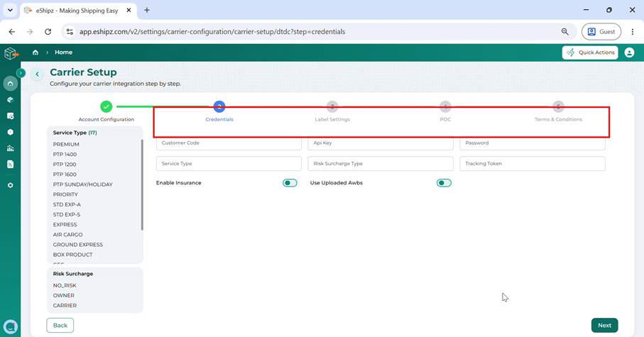
Task: Click AIR CARGO service type
Action: point(67,235)
